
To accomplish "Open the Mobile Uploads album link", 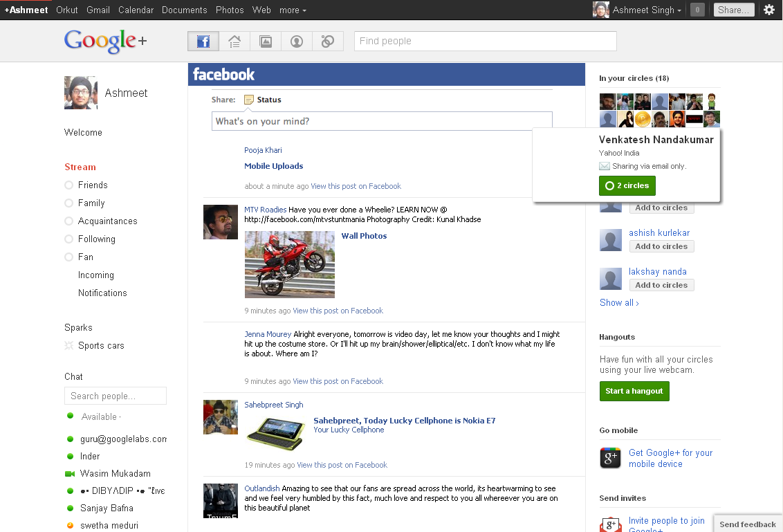I will (x=274, y=166).
